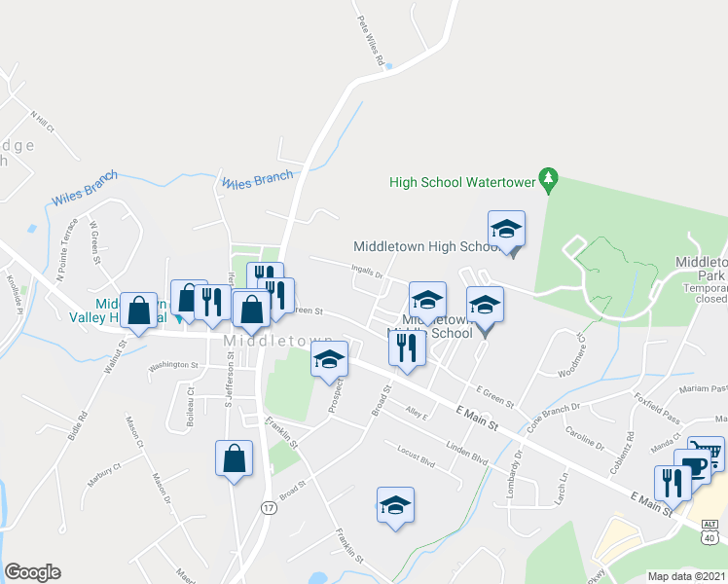Image resolution: width=728 pixels, height=584 pixels.
Task: Click the shopping bag marker near Walnut St
Action: tap(139, 312)
